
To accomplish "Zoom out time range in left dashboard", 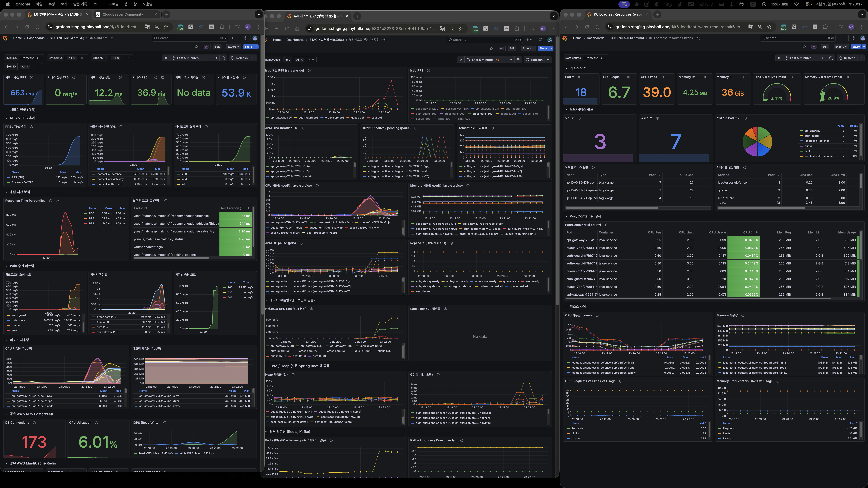I will click(223, 58).
